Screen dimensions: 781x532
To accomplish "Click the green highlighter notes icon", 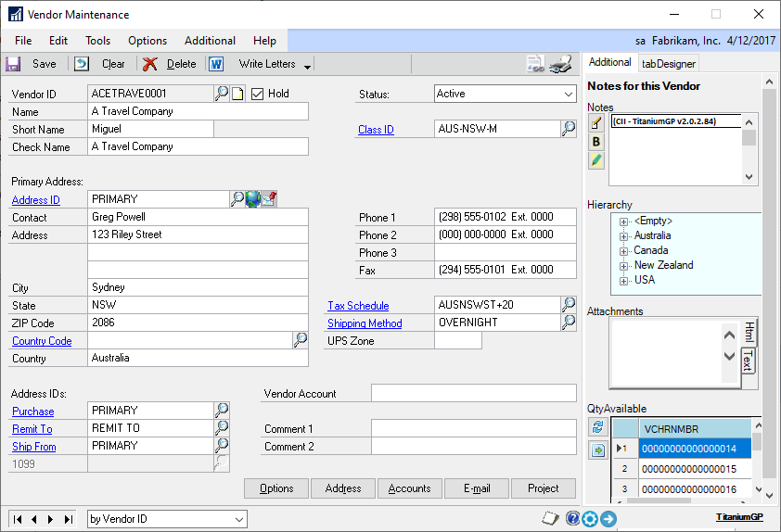I will (596, 160).
